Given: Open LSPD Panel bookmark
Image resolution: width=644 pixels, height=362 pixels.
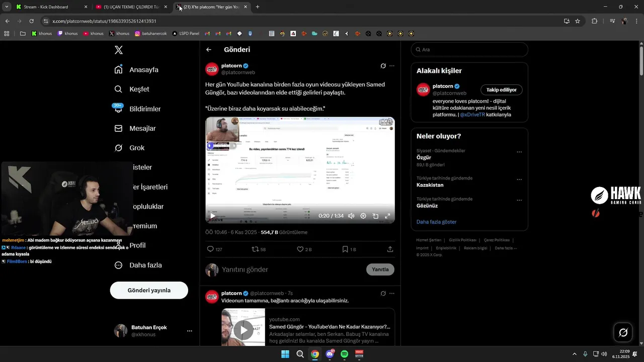Looking at the screenshot, I should pos(185,34).
